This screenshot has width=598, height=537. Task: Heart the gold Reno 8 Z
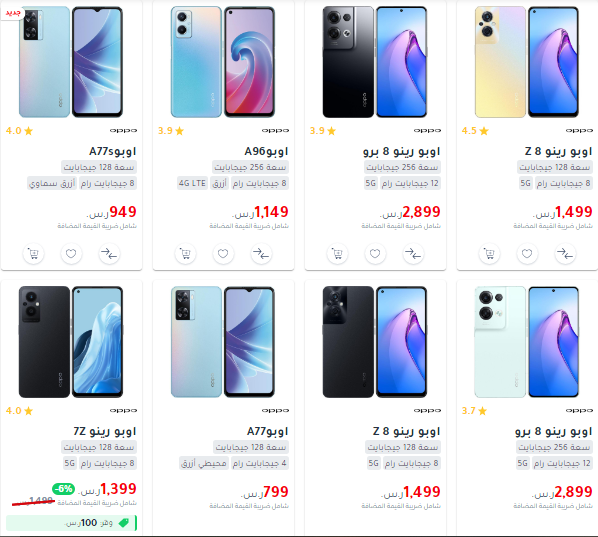527,254
